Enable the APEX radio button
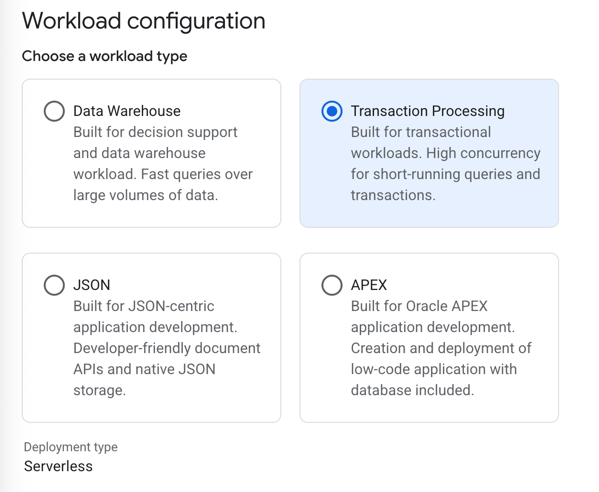Screen dimensions: 599x492 click(x=332, y=285)
